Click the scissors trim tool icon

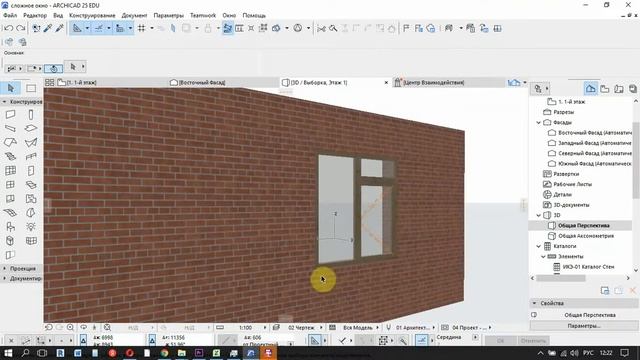point(322,28)
